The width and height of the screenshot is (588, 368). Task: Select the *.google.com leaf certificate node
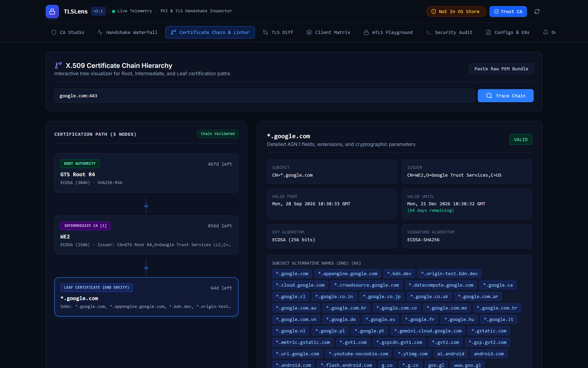[146, 297]
